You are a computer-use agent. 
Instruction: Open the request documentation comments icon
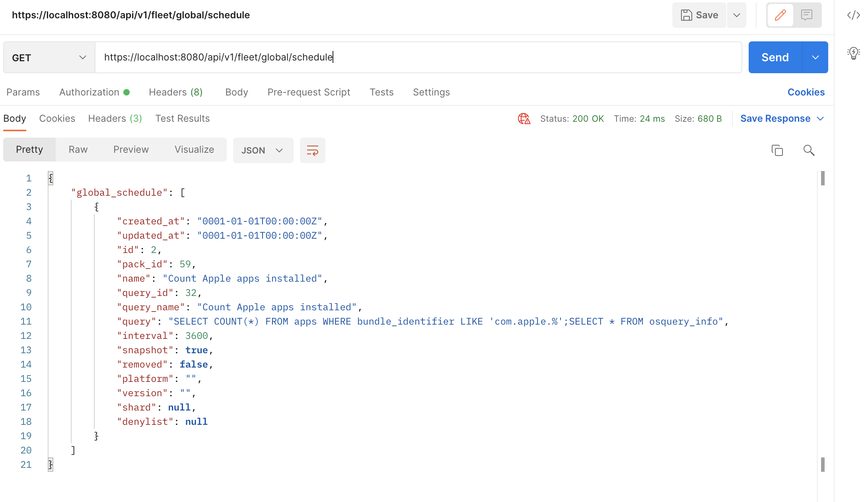pyautogui.click(x=807, y=15)
